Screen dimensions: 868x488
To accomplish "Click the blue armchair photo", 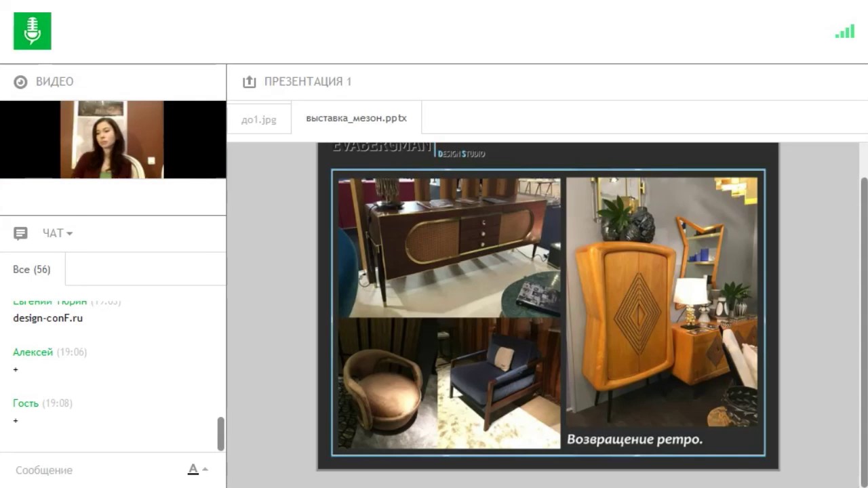I will [x=499, y=383].
